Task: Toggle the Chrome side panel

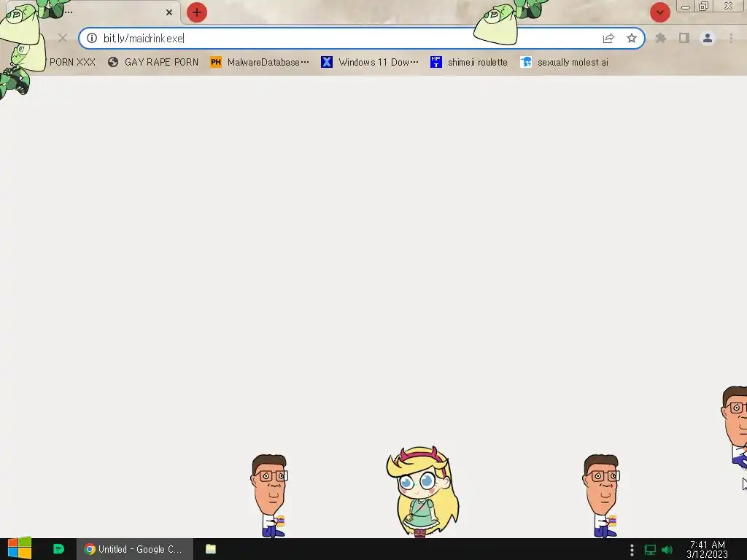Action: pos(684,38)
